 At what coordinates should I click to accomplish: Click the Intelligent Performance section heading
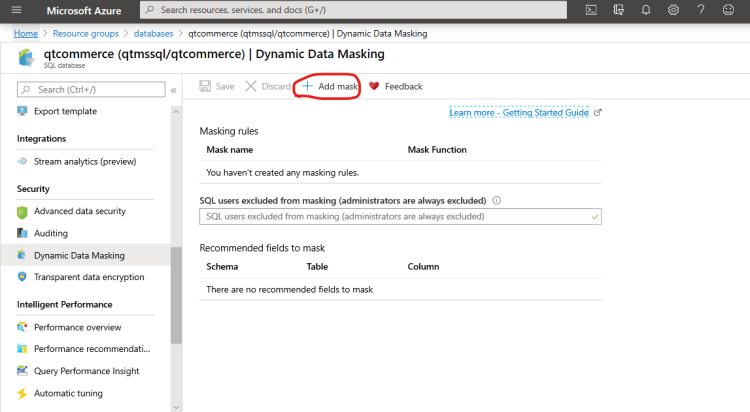click(x=65, y=304)
